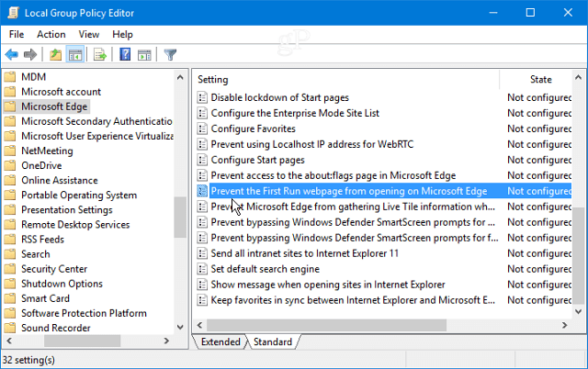This screenshot has width=588, height=369.
Task: Click settings list horizontal scroll left arrow
Action: (x=199, y=325)
